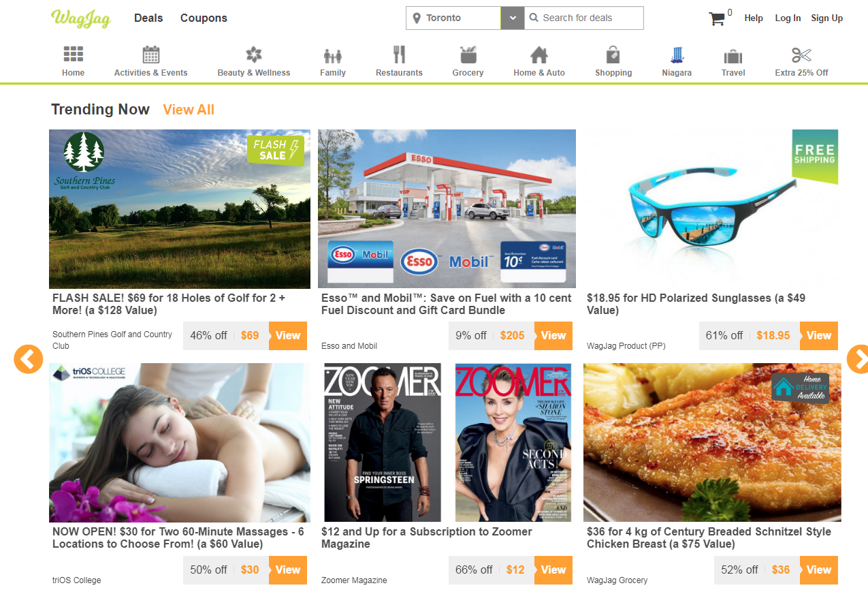Select the Beauty & Wellness flower icon
868x592 pixels.
(253, 55)
